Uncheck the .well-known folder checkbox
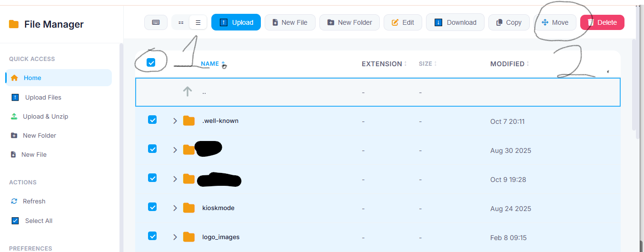The width and height of the screenshot is (644, 252). [x=152, y=120]
